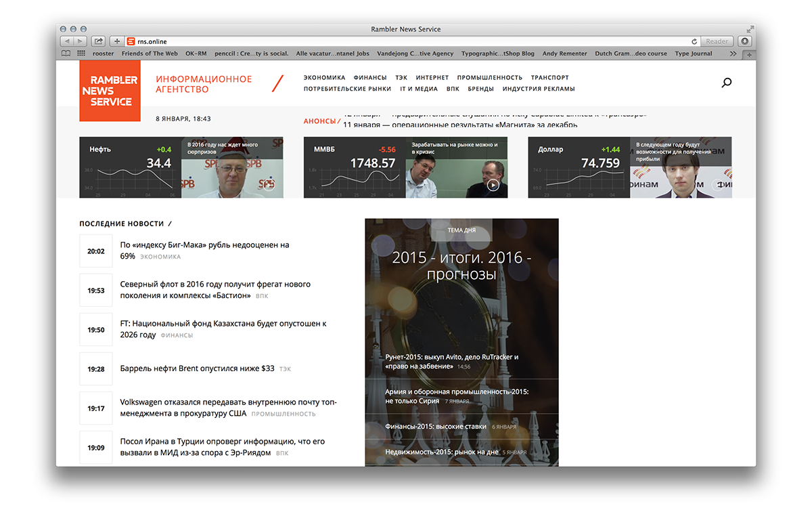Click the site search magnifier icon
The width and height of the screenshot is (812, 508).
[727, 83]
